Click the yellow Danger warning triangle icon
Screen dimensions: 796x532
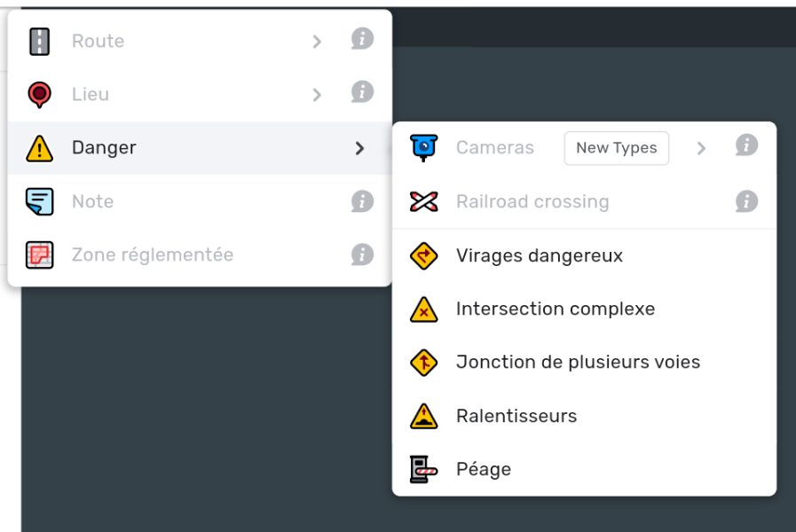pos(40,149)
